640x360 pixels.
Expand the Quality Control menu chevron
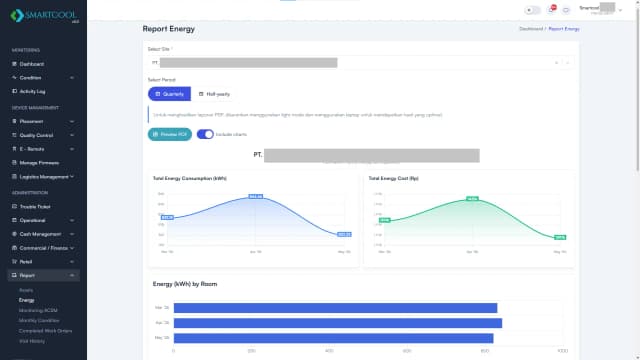(x=72, y=135)
